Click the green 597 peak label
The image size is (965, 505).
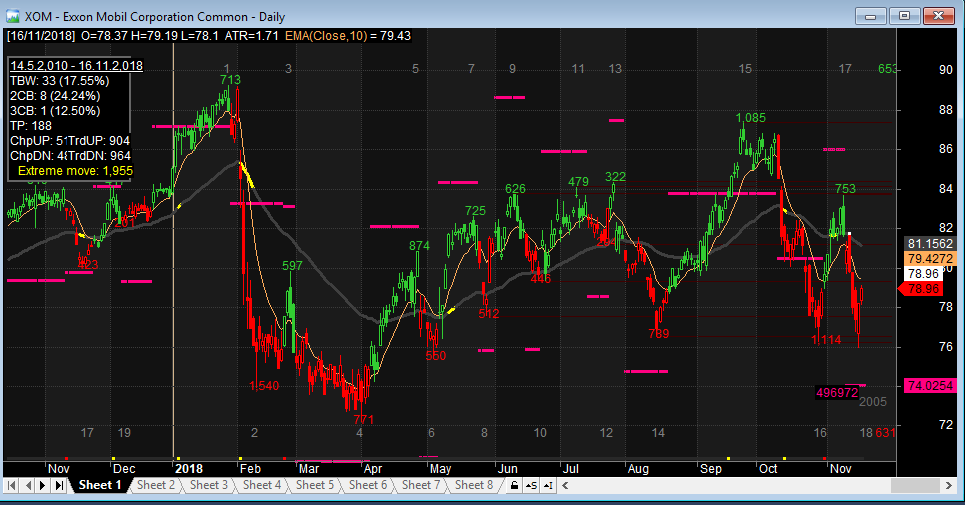(292, 266)
